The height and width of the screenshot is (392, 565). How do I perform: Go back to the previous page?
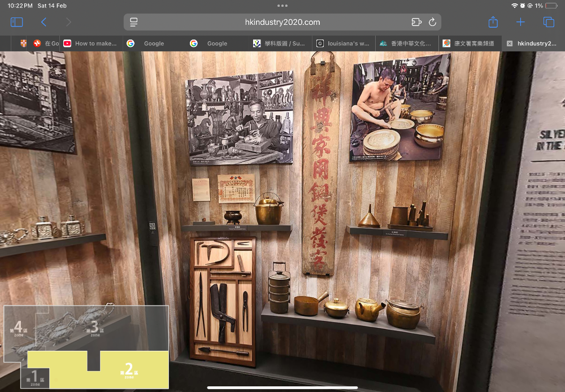click(x=44, y=22)
